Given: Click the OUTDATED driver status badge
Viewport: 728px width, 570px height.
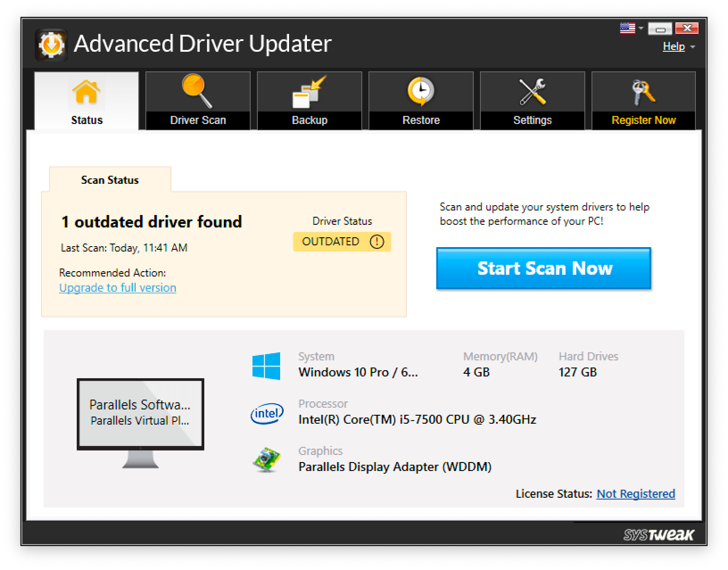Looking at the screenshot, I should pos(342,242).
